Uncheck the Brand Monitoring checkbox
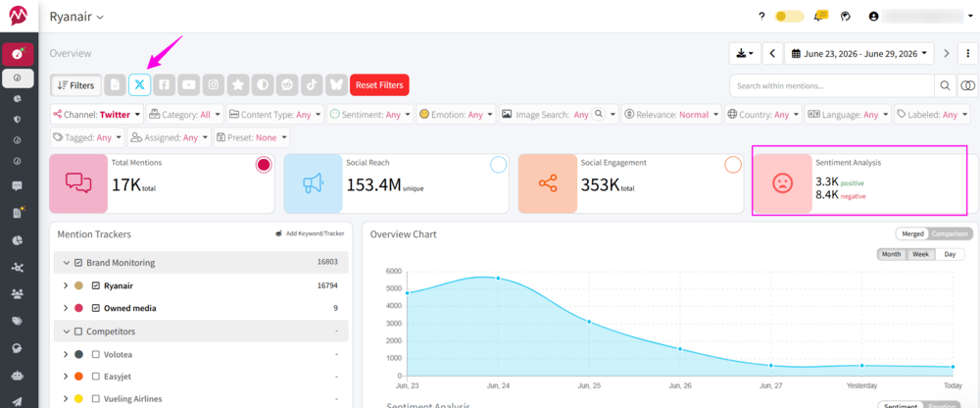This screenshot has height=408, width=980. pos(78,263)
